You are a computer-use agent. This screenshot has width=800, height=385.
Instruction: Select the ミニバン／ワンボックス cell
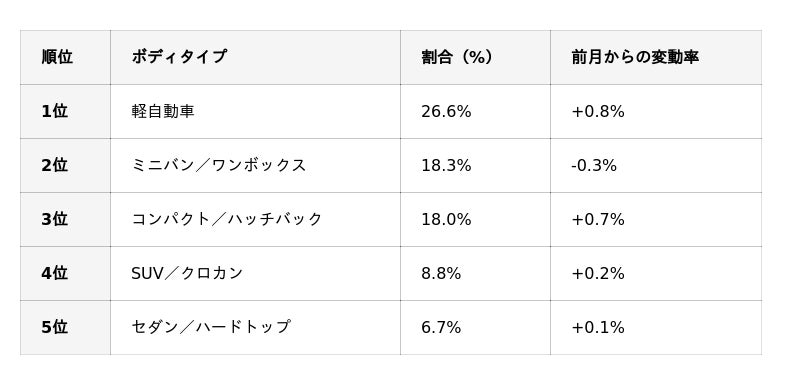click(255, 165)
